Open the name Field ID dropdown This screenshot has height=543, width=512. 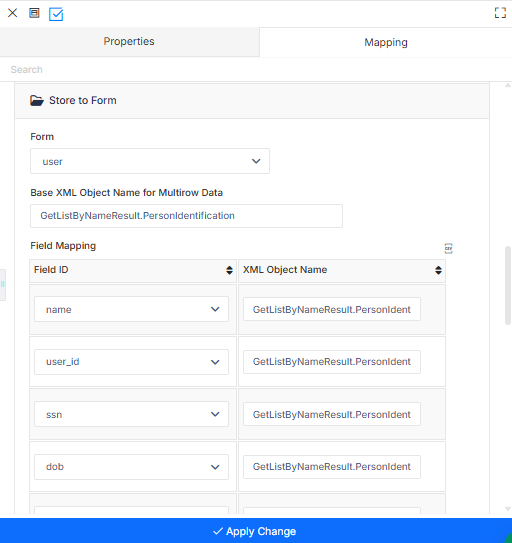click(131, 309)
